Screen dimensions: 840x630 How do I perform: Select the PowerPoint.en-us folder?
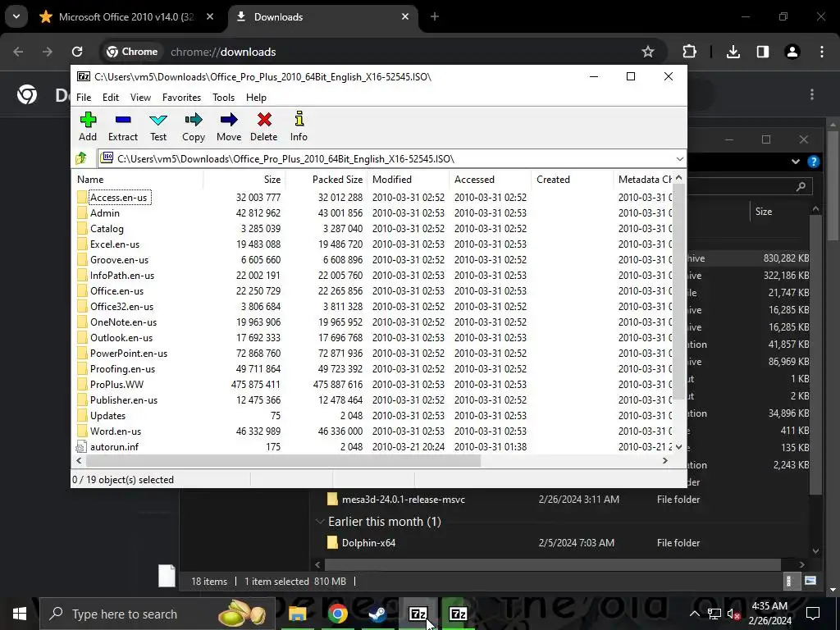[129, 353]
